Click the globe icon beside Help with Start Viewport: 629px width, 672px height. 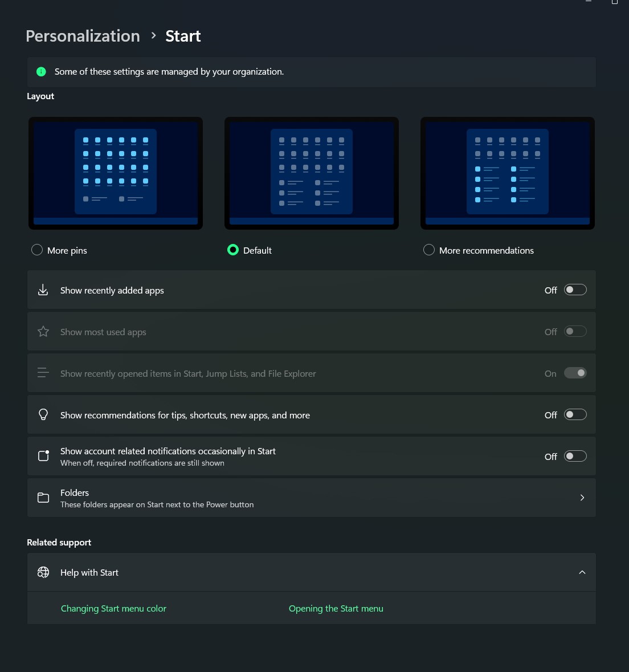coord(43,572)
